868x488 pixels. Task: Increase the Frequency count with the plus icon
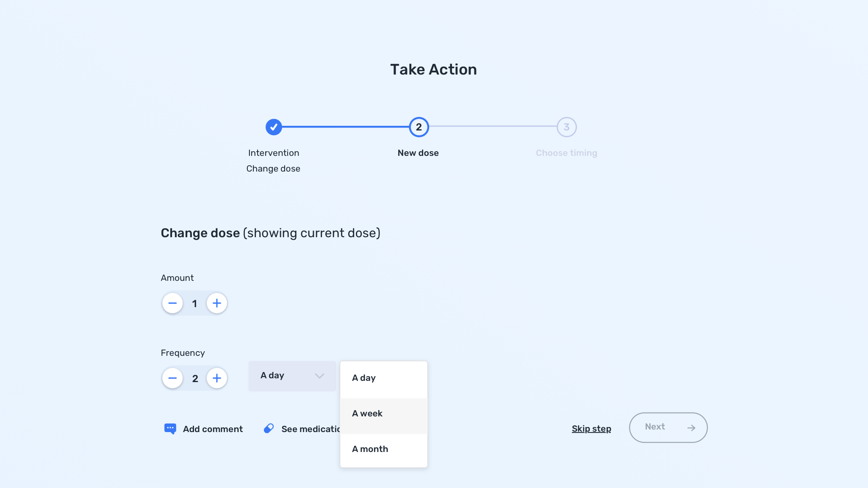coord(217,378)
